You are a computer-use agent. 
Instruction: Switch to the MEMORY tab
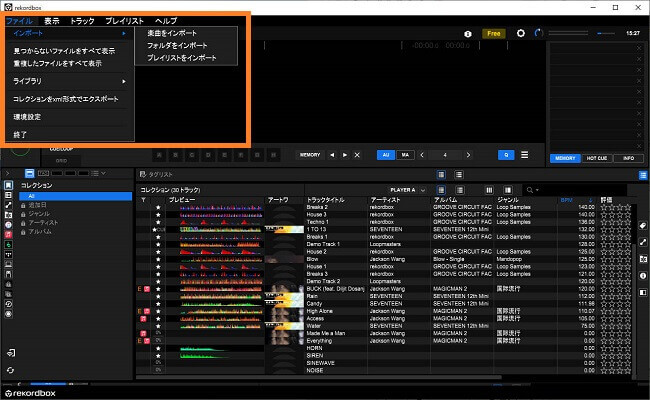pyautogui.click(x=565, y=158)
